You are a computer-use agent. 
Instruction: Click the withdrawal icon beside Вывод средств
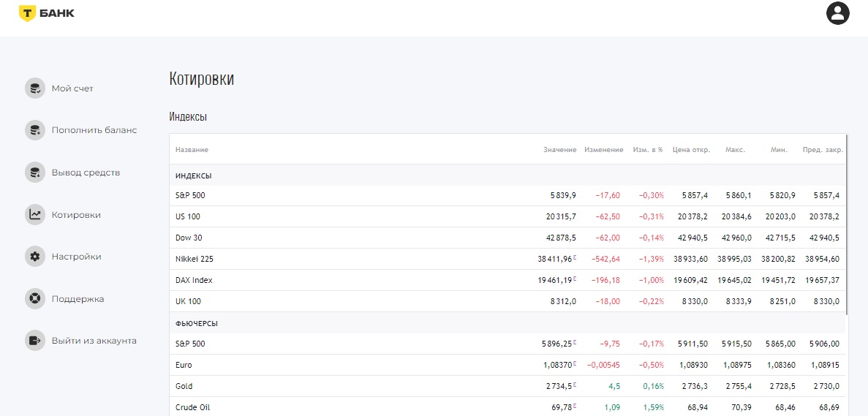34,173
